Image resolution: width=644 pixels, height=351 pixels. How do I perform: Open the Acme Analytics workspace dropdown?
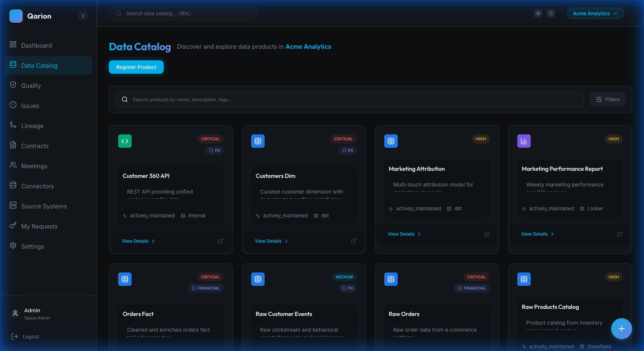(x=595, y=13)
